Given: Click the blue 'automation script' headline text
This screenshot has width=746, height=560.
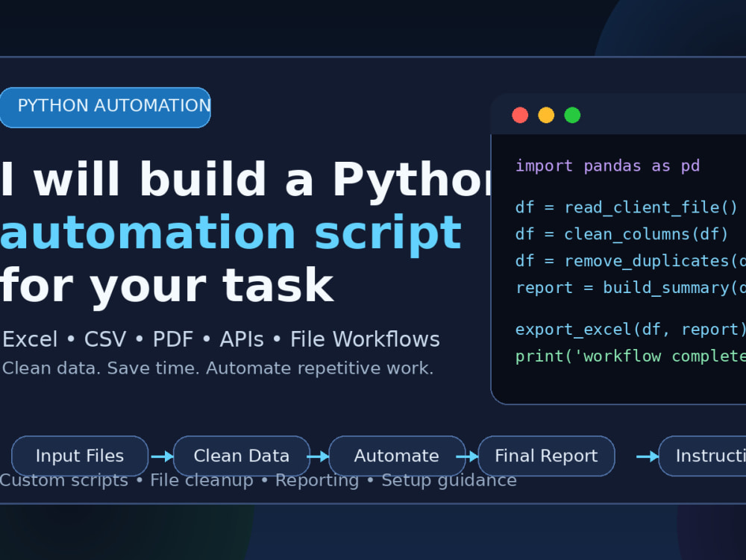Looking at the screenshot, I should coord(231,234).
